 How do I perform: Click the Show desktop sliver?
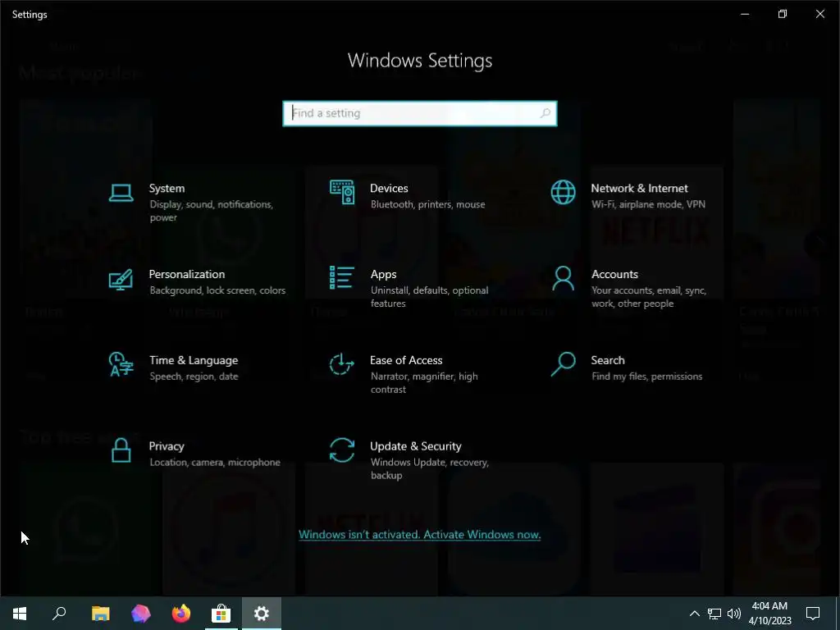(x=838, y=614)
